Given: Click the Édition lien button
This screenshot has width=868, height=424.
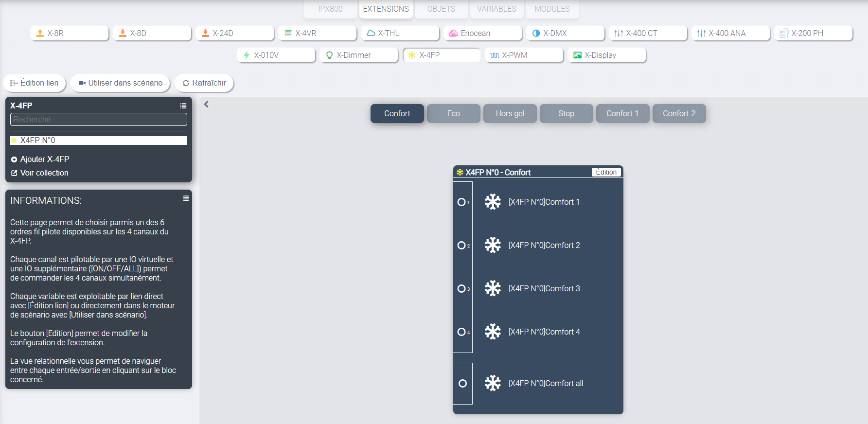Looking at the screenshot, I should [x=35, y=83].
